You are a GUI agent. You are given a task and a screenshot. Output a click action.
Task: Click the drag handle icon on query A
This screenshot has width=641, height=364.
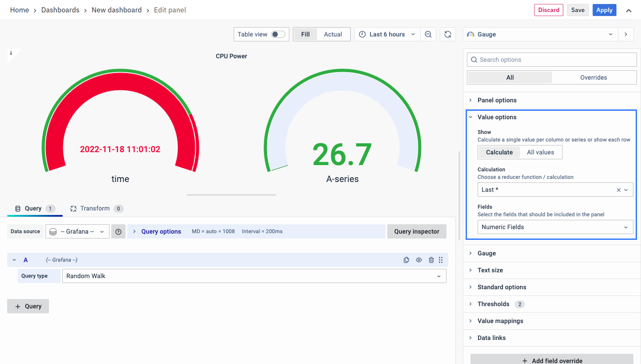pos(441,260)
